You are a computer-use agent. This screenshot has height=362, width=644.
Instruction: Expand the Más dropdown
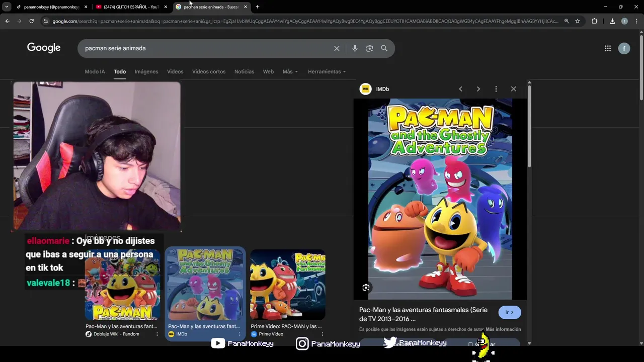pos(290,71)
